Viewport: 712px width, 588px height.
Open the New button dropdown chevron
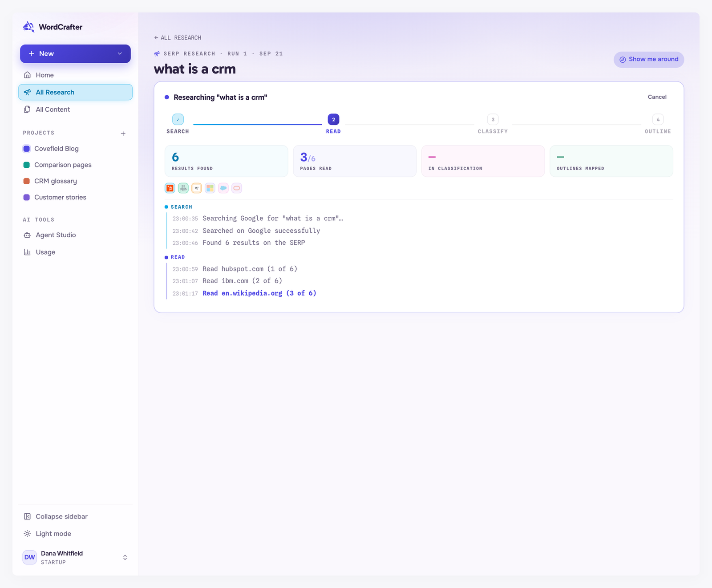(x=120, y=53)
